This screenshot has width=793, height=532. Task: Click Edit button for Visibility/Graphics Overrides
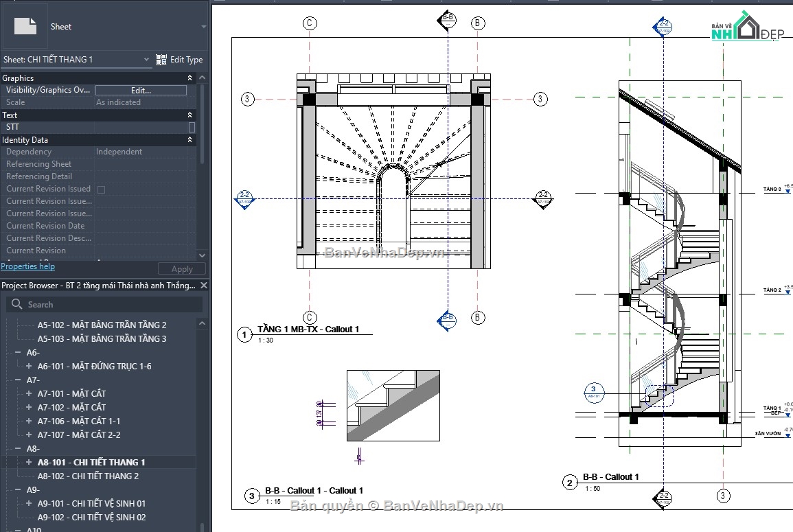[141, 90]
